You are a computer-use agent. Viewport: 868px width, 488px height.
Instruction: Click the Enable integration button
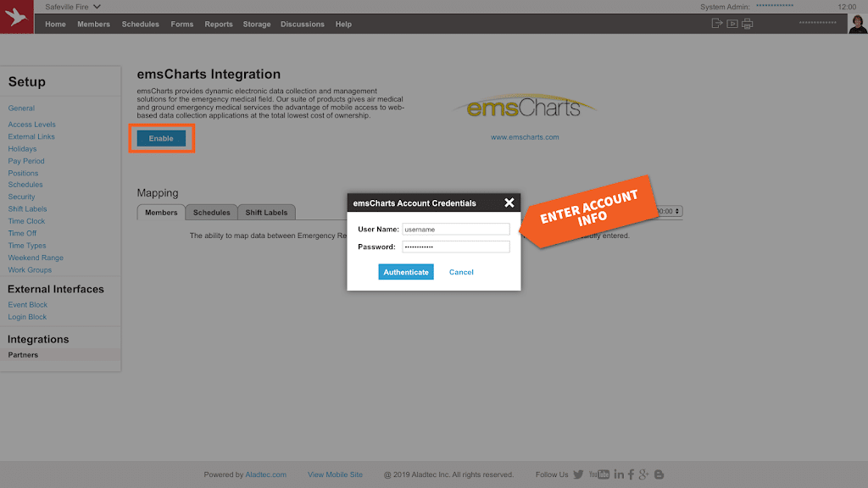tap(161, 138)
